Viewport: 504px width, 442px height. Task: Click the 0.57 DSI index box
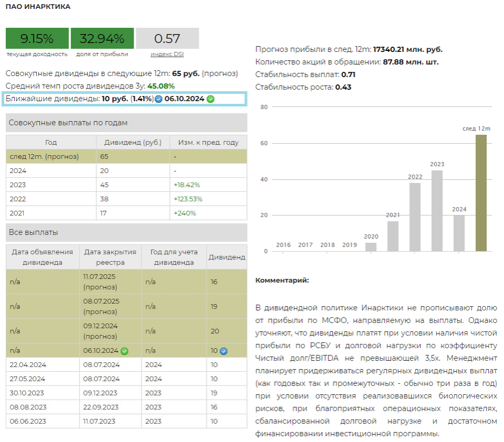pos(167,38)
